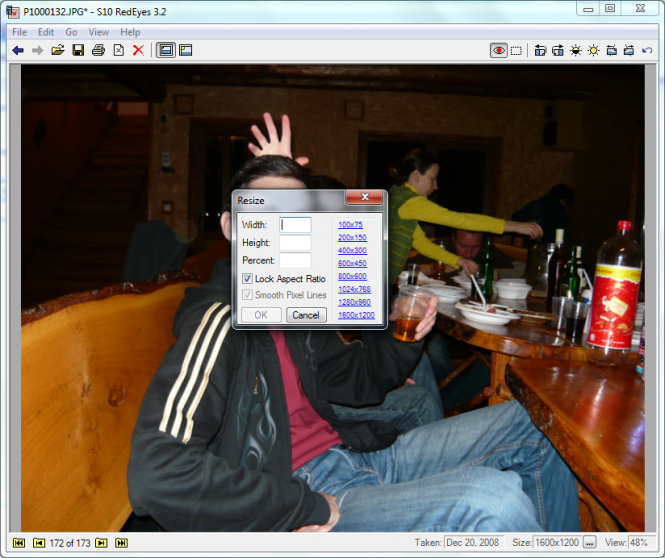Rotate the image left
665x558 pixels.
[540, 50]
